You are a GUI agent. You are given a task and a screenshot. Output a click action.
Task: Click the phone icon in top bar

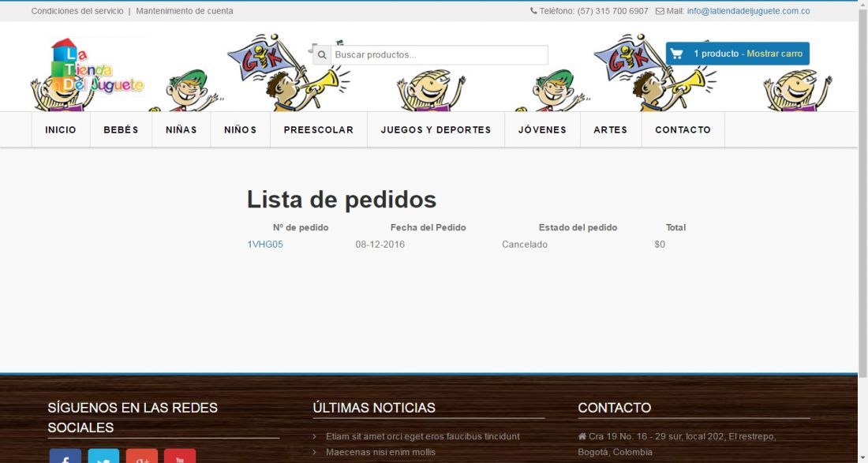(x=533, y=10)
